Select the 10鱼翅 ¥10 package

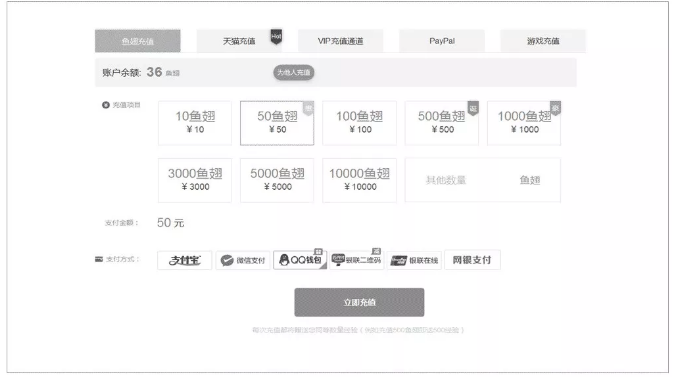195,123
